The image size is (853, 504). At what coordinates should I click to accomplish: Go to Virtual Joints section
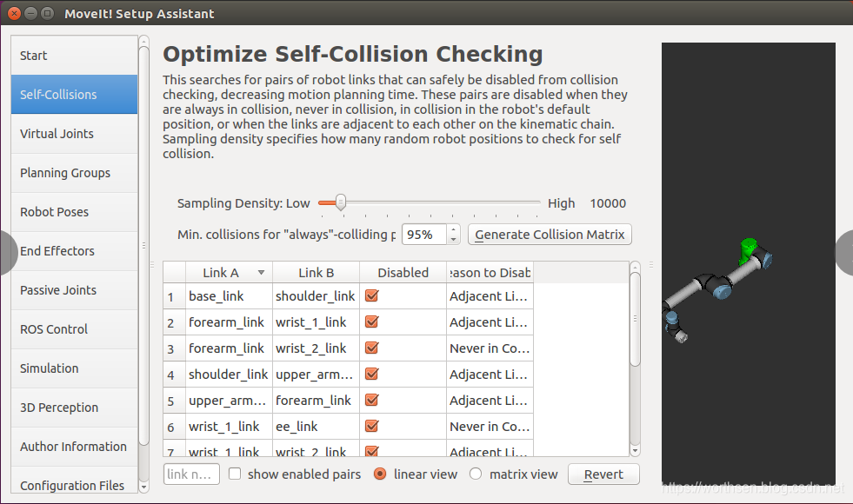[74, 134]
